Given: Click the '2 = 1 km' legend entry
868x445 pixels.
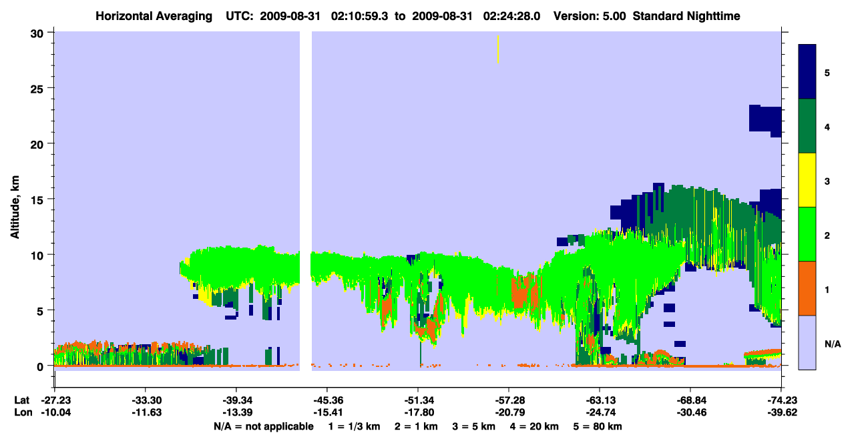Looking at the screenshot, I should tap(415, 426).
